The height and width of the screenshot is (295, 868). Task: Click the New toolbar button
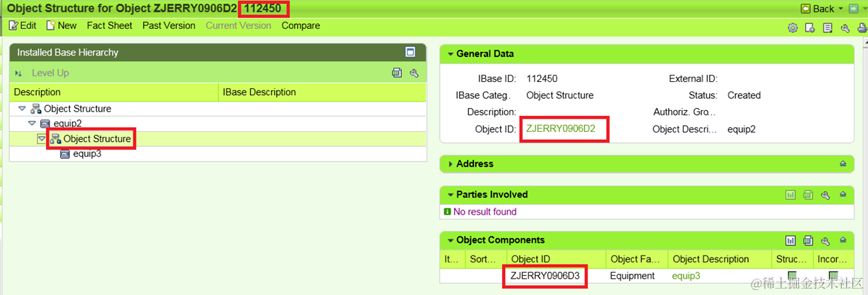tap(61, 25)
